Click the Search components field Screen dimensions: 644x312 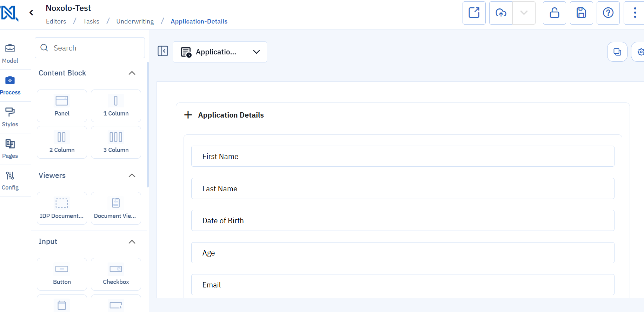point(90,48)
